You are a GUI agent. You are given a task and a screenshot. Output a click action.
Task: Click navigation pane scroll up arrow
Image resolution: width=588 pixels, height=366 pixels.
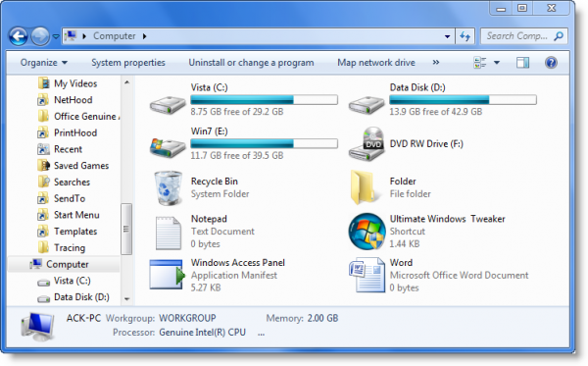(126, 82)
